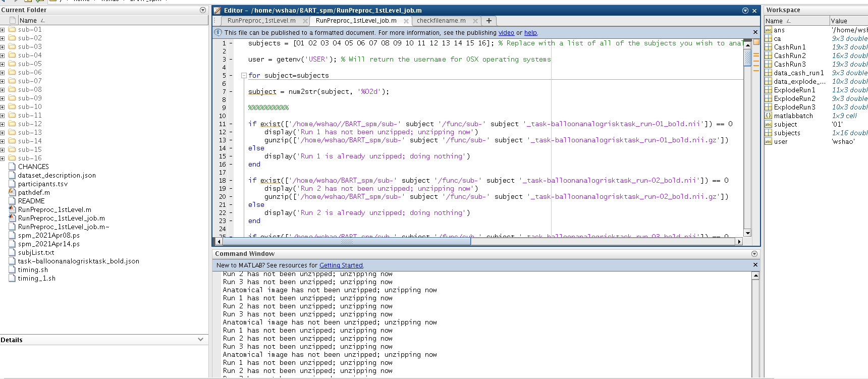Click the editor vertical scrollbar thumb
This screenshot has height=379, width=868.
[747, 58]
